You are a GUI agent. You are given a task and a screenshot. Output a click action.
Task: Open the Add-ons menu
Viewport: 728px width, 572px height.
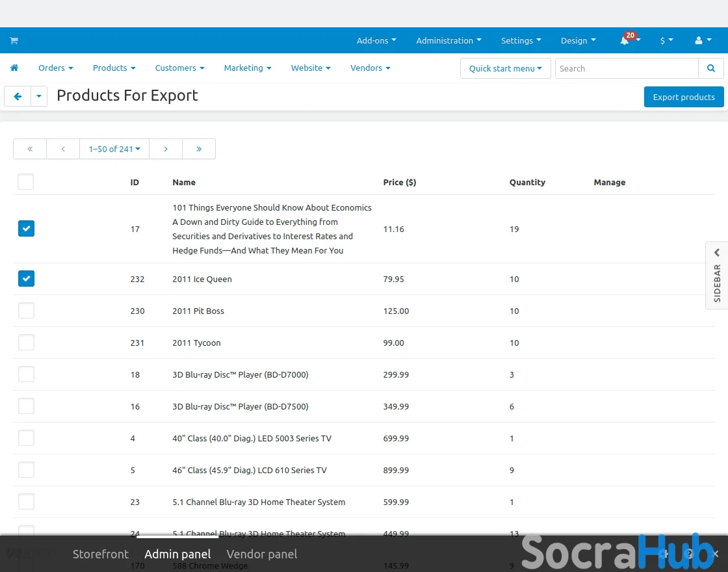376,40
